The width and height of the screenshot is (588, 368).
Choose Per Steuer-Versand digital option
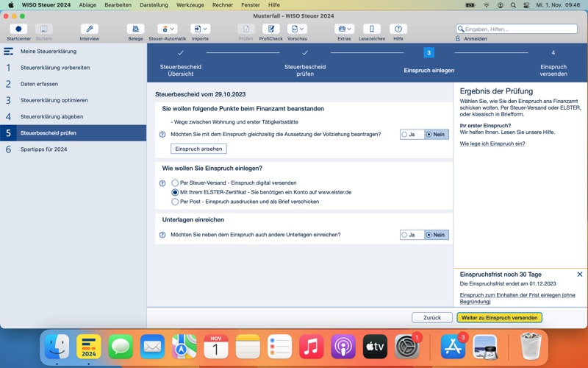pyautogui.click(x=175, y=183)
